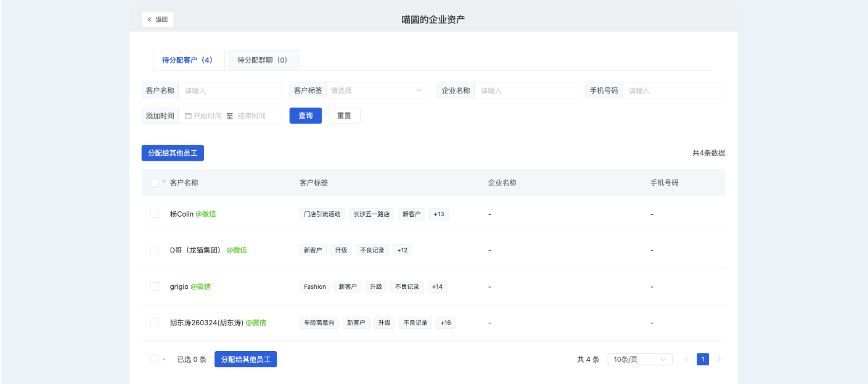Tick the select-all checkbox in table header

(155, 182)
